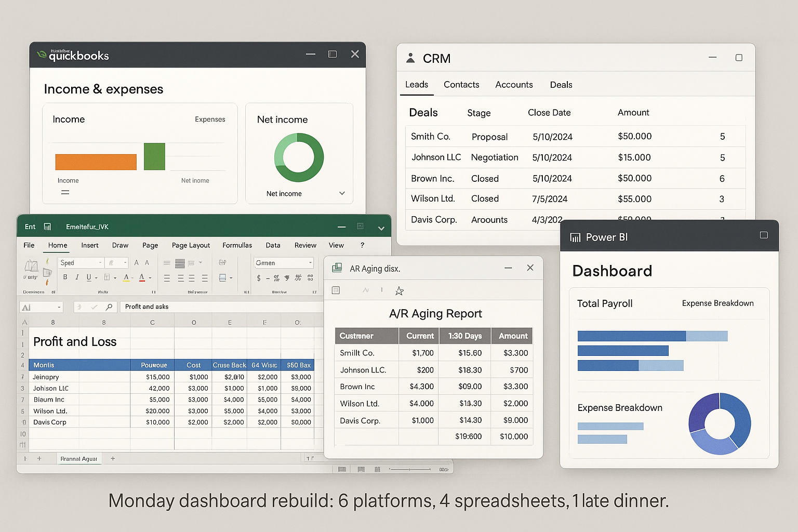Screen dimensions: 798x532
Task: Click the Paste clipboard icon
Action: pos(31,266)
